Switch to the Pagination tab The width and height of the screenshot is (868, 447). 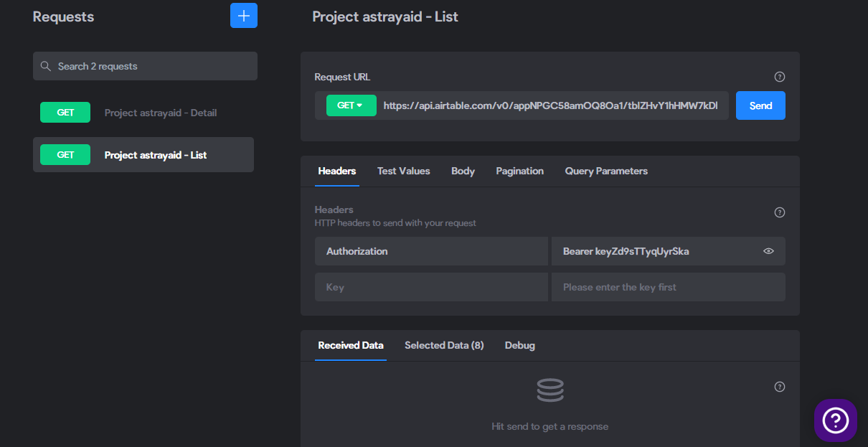520,171
